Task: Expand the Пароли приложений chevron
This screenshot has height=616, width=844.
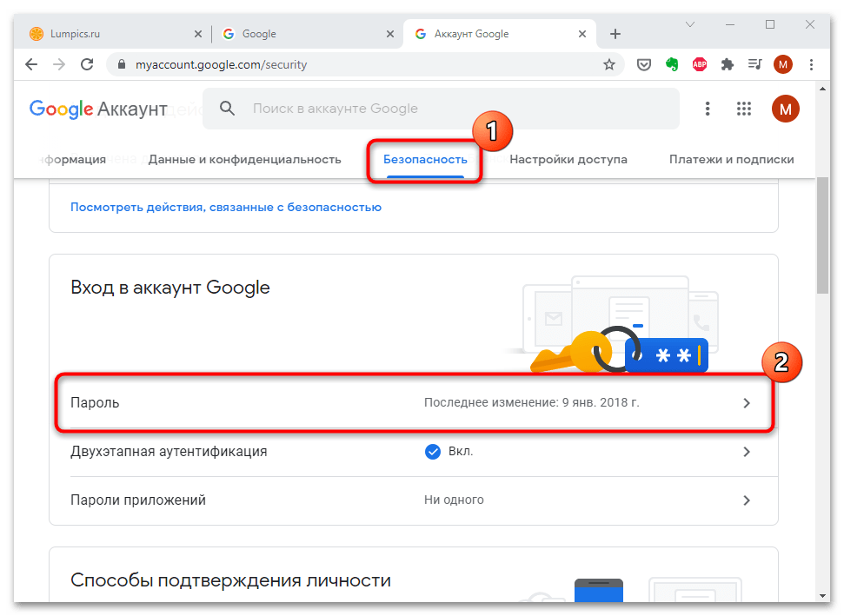Action: [x=746, y=500]
